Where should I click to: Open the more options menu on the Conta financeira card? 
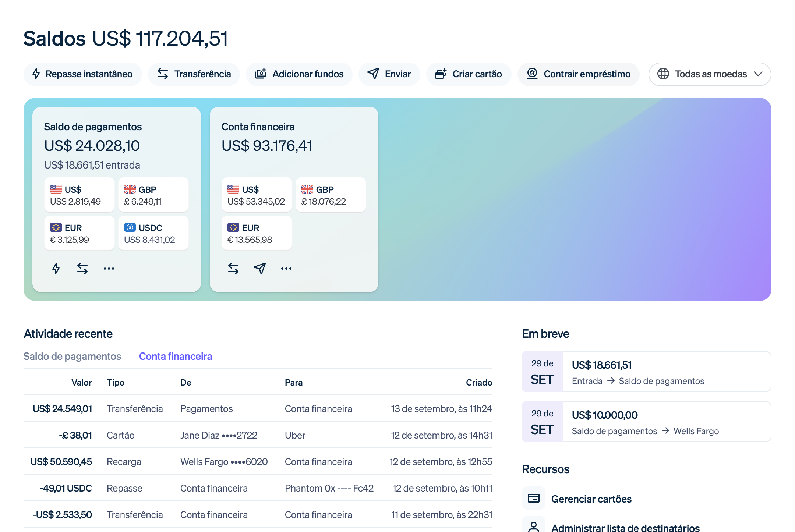pyautogui.click(x=286, y=268)
